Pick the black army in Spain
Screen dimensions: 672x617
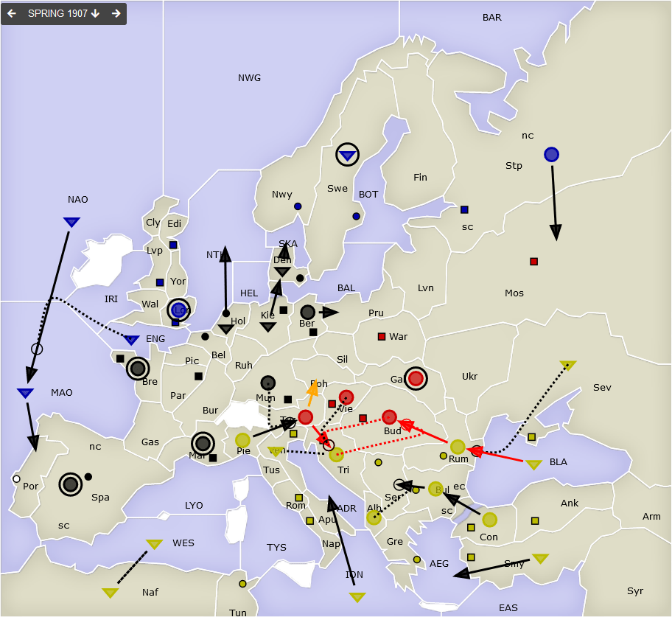pos(70,484)
